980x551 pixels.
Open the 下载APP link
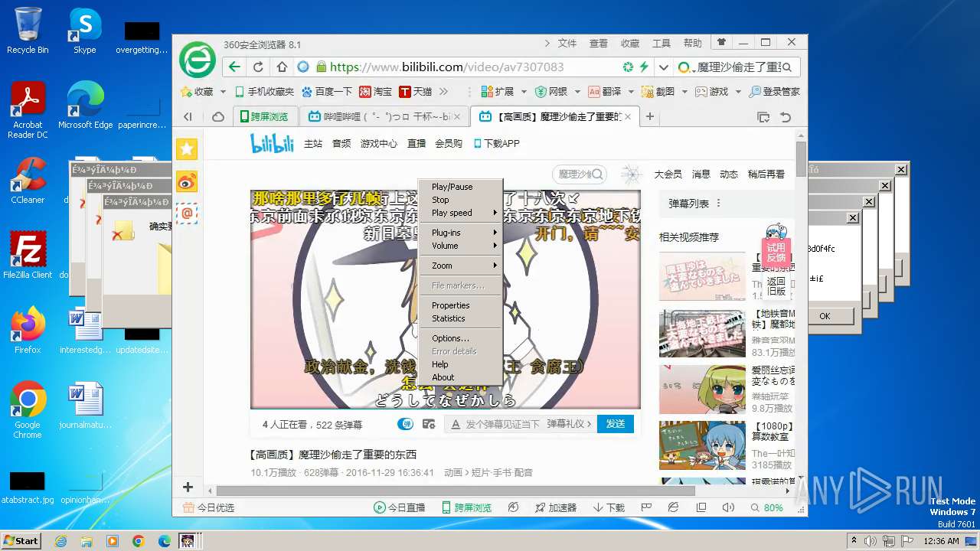pyautogui.click(x=497, y=143)
